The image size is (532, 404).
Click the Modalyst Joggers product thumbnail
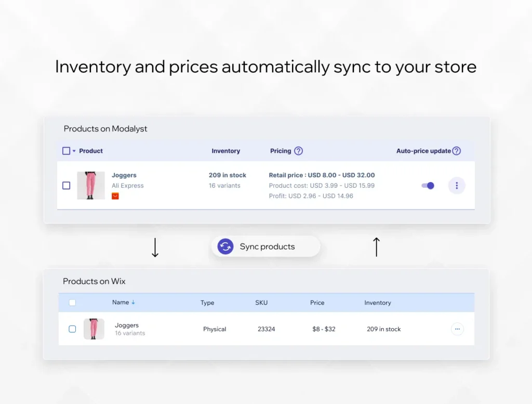[91, 186]
